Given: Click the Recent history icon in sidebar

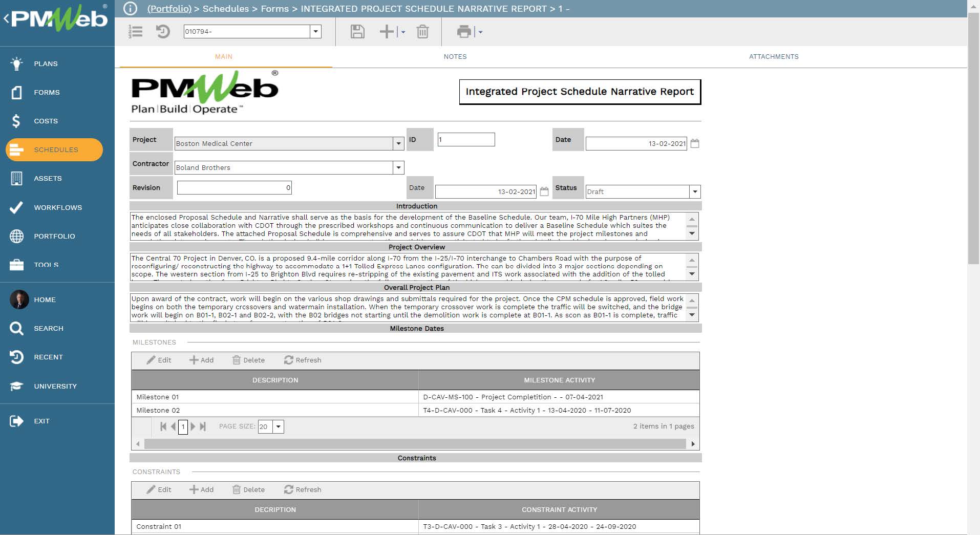Looking at the screenshot, I should click(16, 357).
